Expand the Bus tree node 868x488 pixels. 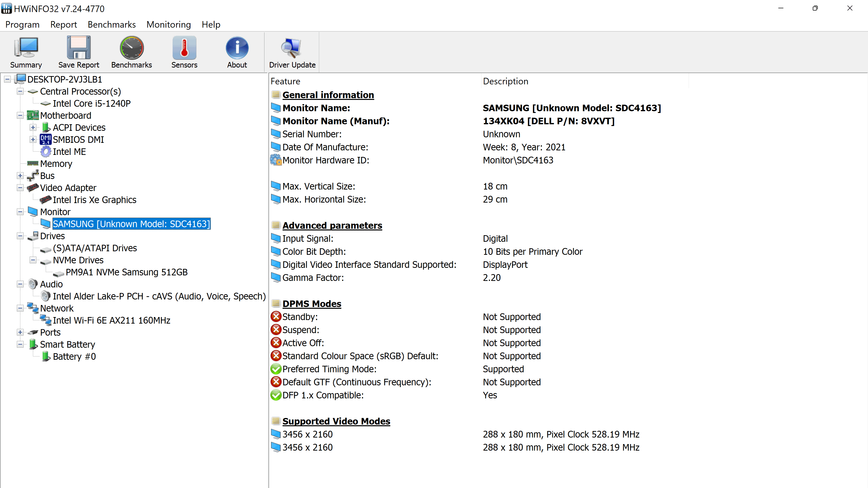click(20, 176)
